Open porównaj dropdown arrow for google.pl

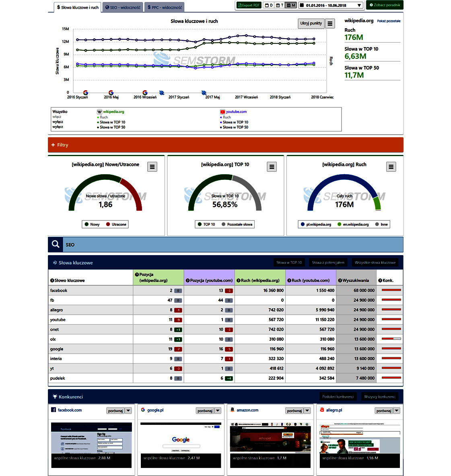[x=218, y=411]
